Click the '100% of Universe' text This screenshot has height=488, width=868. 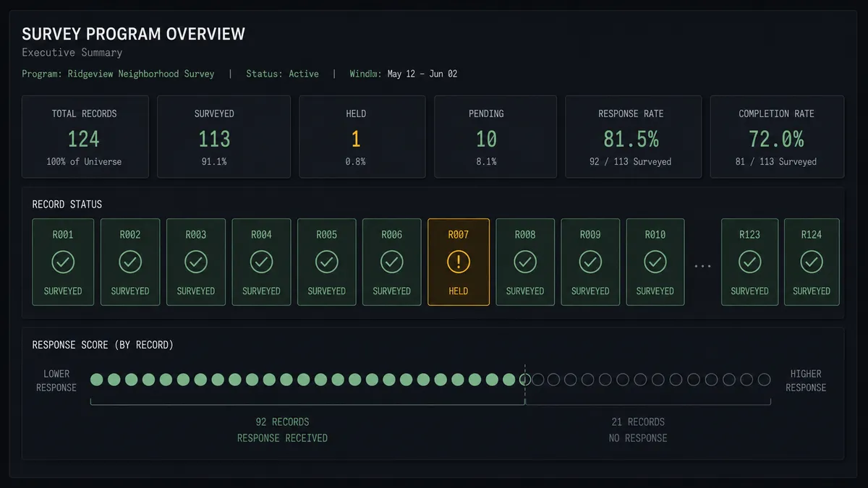tap(84, 162)
